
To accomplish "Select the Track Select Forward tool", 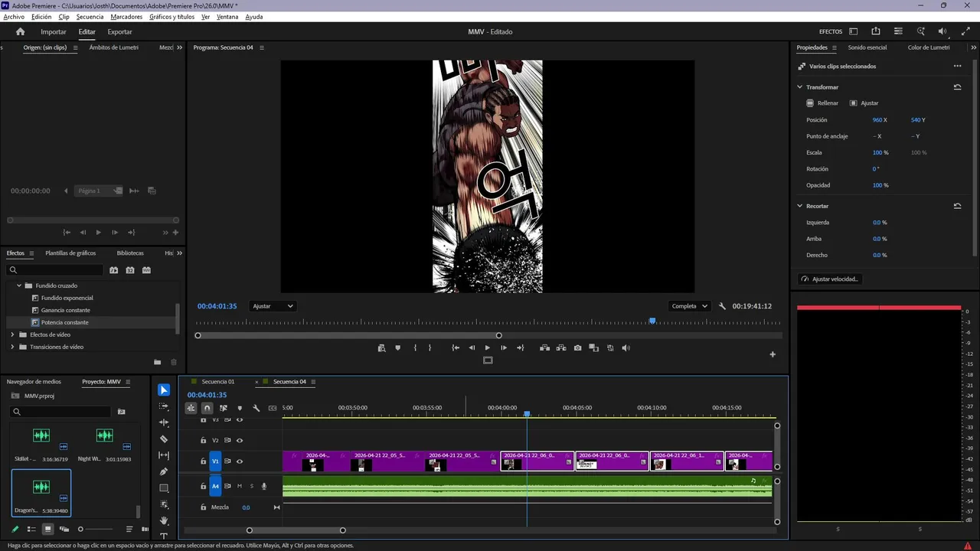I will (164, 406).
